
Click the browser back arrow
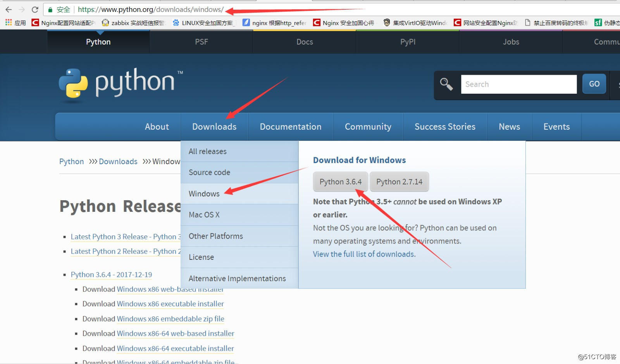tap(9, 9)
